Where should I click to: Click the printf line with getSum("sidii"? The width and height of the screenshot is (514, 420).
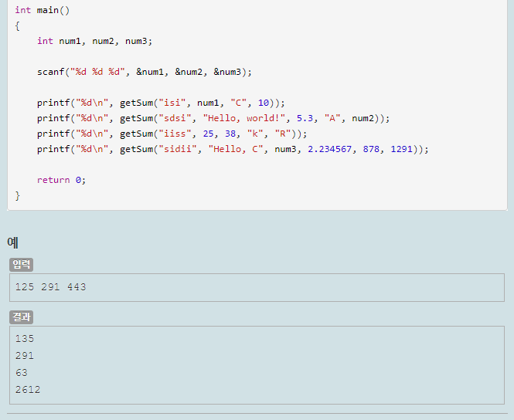[233, 149]
